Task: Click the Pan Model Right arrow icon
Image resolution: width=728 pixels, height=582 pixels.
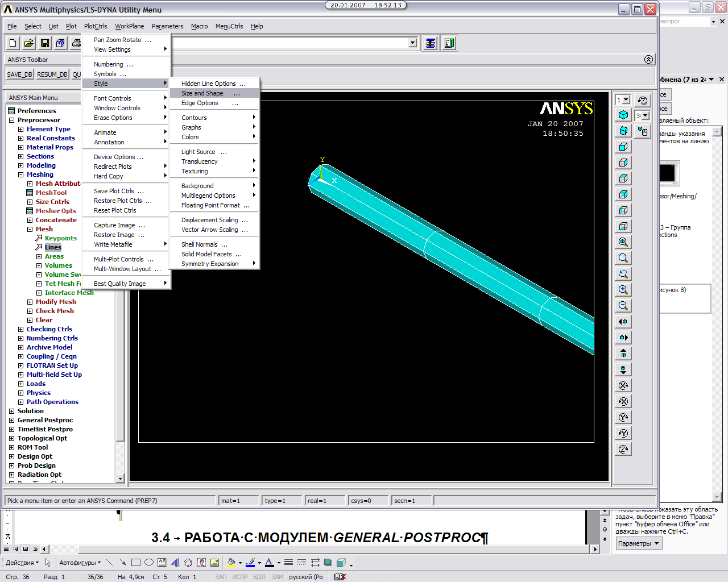Action: (x=623, y=338)
